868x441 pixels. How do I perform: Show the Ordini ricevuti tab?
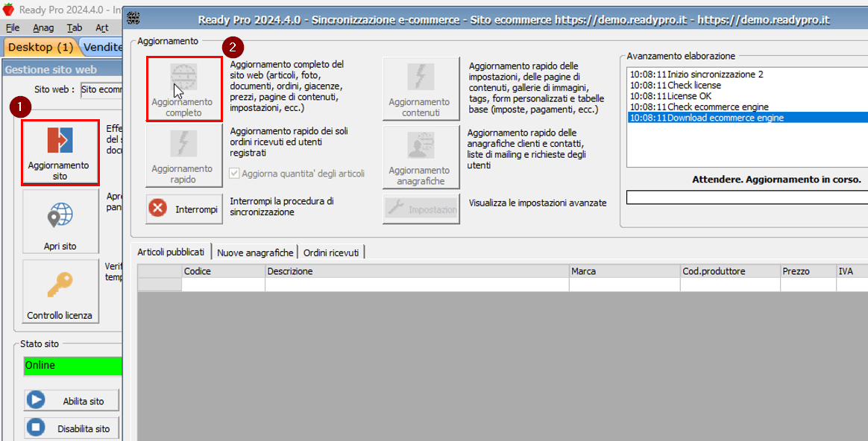click(331, 253)
